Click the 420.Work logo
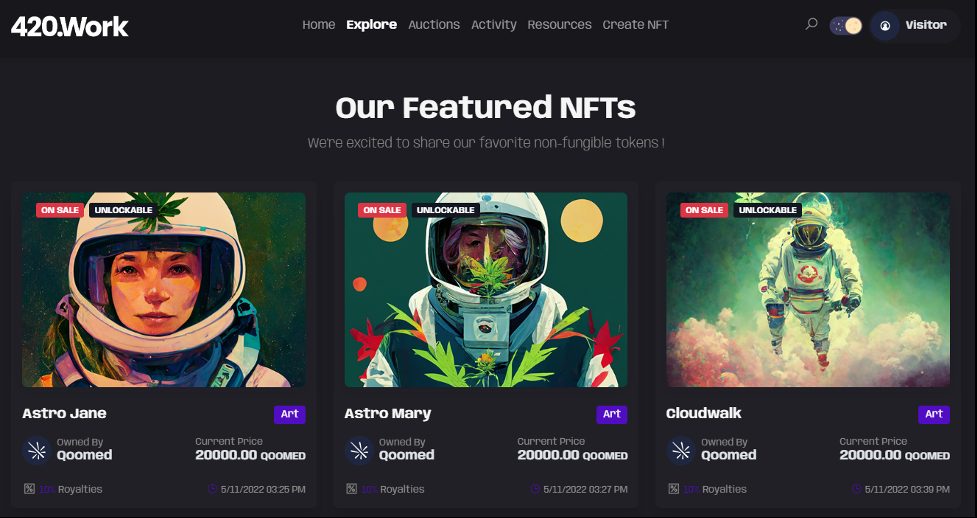977x518 pixels. click(70, 26)
